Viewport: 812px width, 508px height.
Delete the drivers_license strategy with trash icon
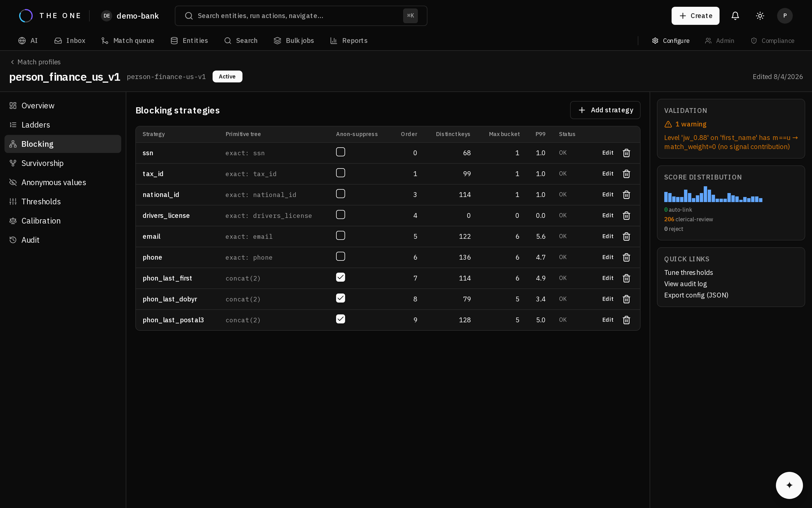coord(626,215)
